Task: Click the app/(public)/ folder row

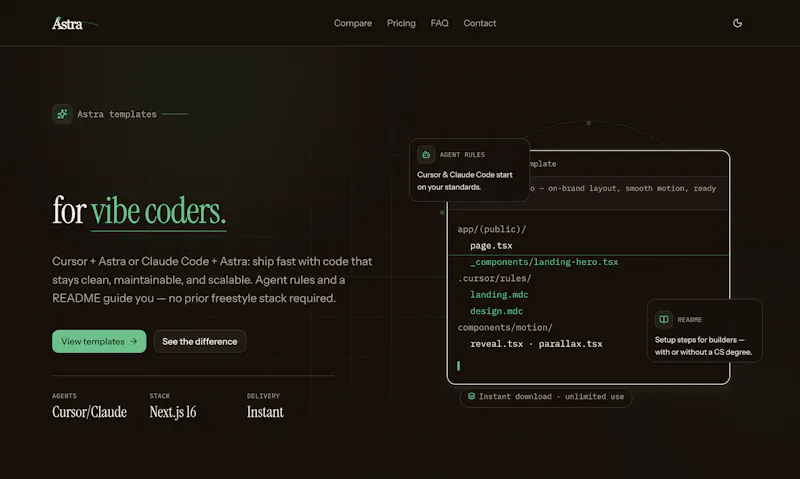Action: [x=492, y=230]
